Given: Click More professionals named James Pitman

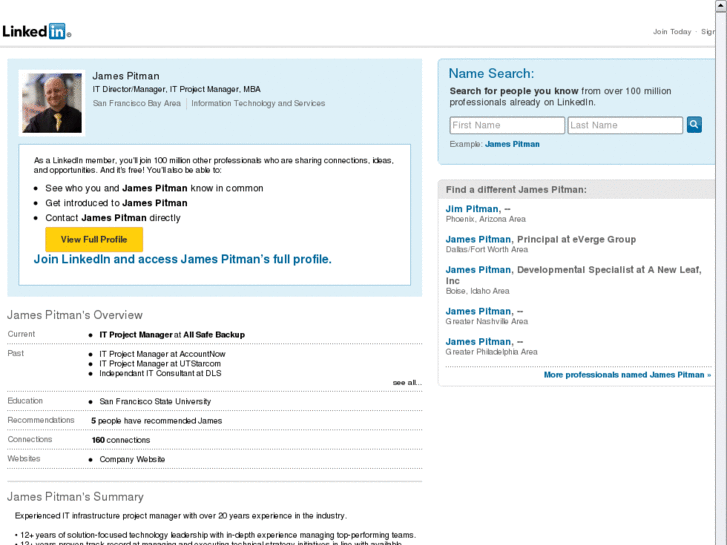Looking at the screenshot, I should tap(627, 375).
